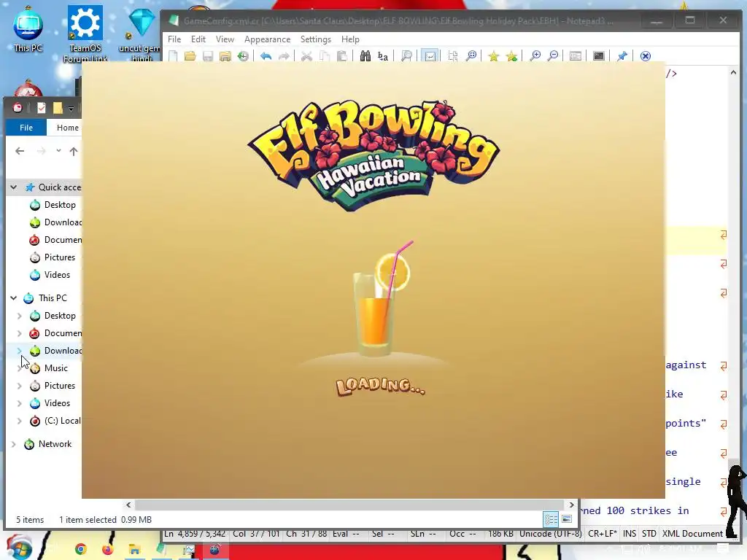Viewport: 747px width, 560px height.
Task: Collapse the This PC tree node
Action: click(13, 298)
